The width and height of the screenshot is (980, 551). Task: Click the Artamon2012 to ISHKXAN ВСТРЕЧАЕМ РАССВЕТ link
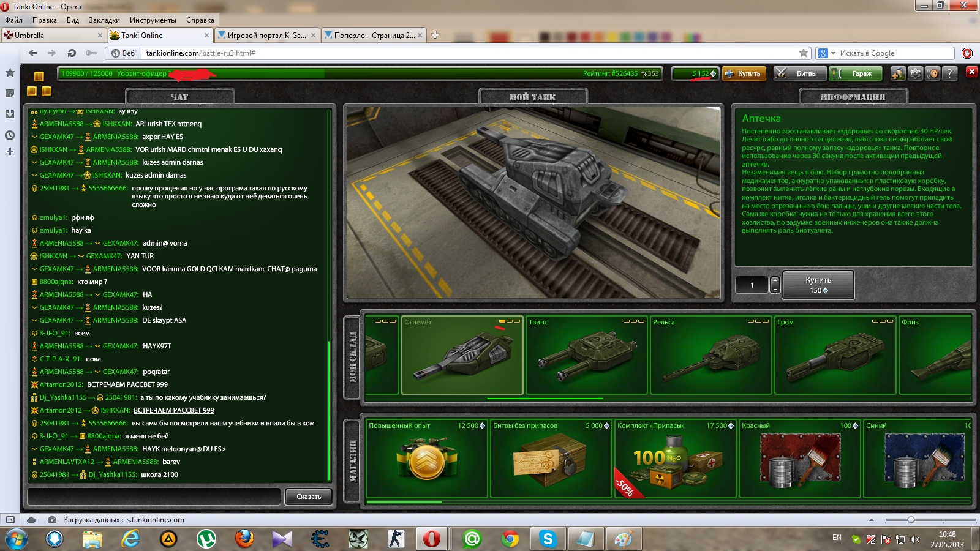click(x=174, y=410)
